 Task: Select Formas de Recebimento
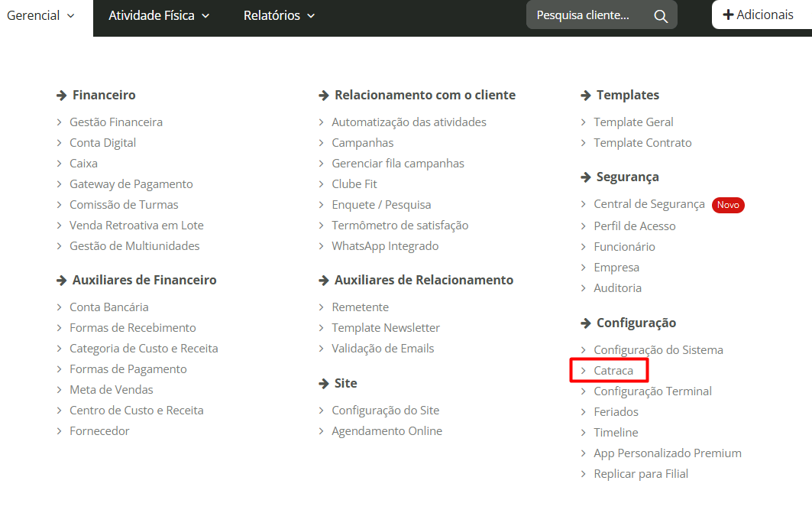(133, 328)
